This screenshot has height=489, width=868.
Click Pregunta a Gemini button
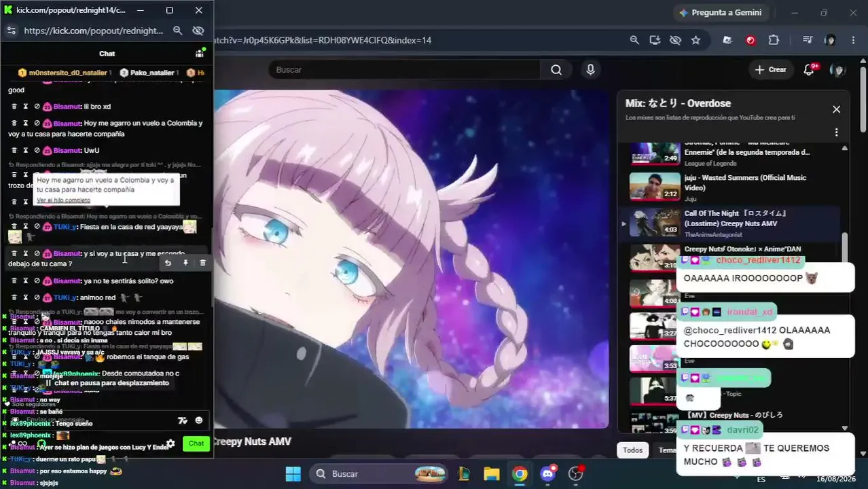[721, 12]
